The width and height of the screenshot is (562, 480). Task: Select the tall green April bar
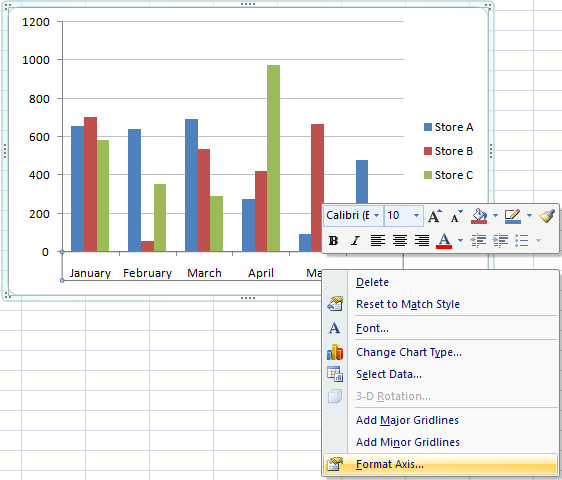coord(273,158)
